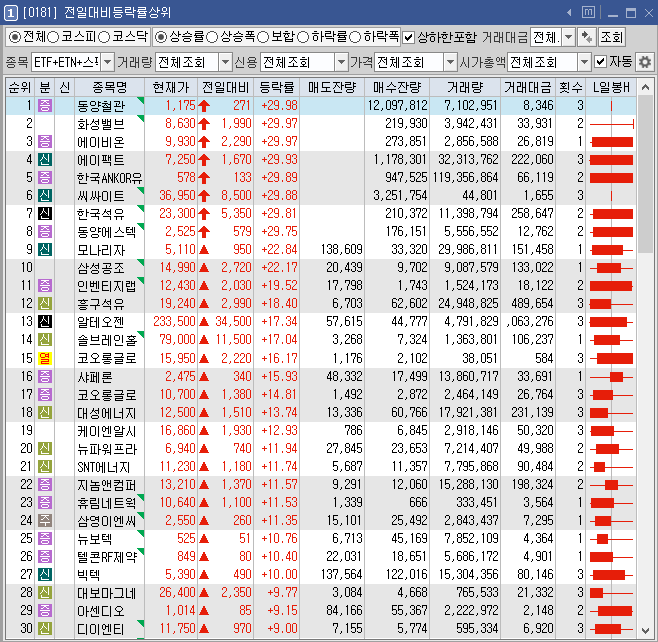Sort by the 종목명 column header
This screenshot has height=642, width=658.
[110, 87]
